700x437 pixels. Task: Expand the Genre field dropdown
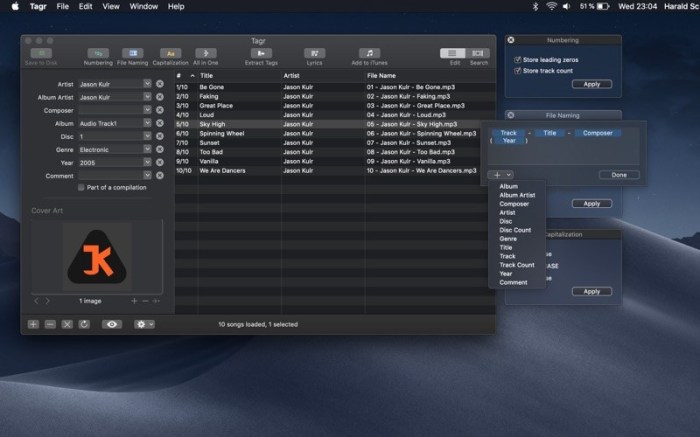(x=147, y=149)
